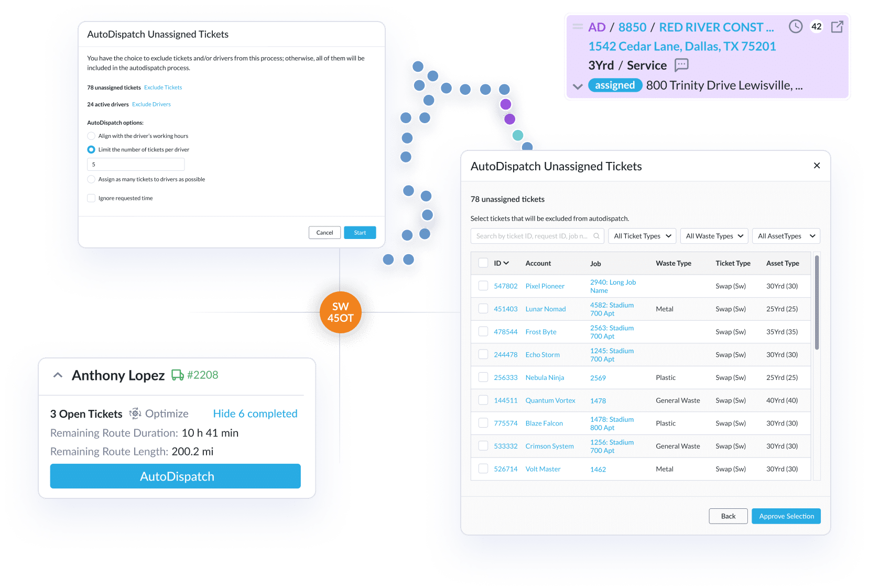Click the Cancel button

[x=324, y=233]
